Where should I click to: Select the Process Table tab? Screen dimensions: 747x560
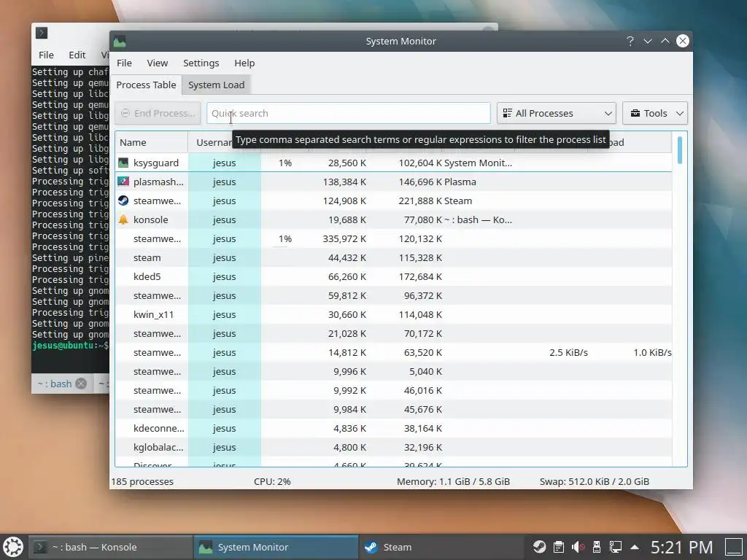click(x=146, y=85)
